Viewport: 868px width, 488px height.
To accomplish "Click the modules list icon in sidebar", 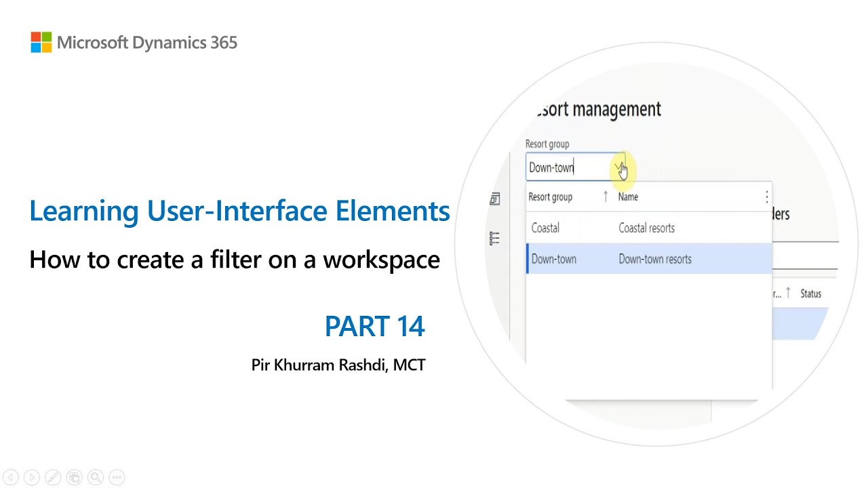I will coord(495,238).
